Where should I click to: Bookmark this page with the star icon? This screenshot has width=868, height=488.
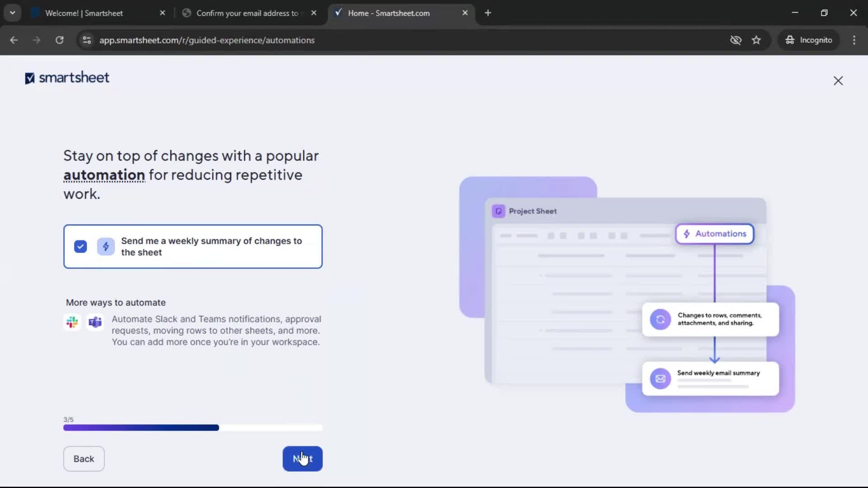coord(756,40)
